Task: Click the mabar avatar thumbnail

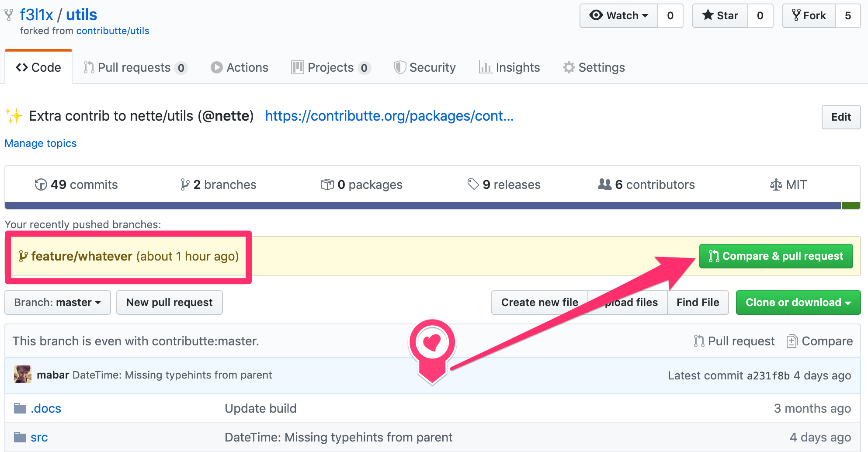Action: pyautogui.click(x=23, y=375)
